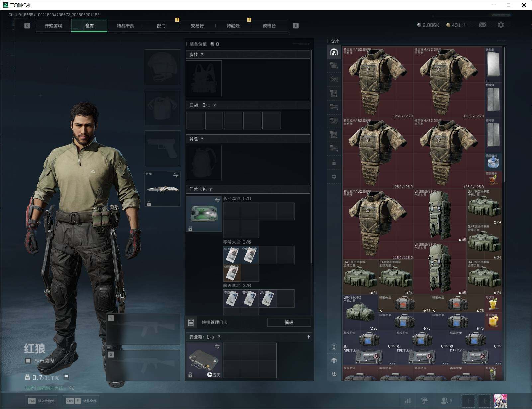Open the sidebar lock icon
Screen dimensions: 532x409
coord(334,163)
